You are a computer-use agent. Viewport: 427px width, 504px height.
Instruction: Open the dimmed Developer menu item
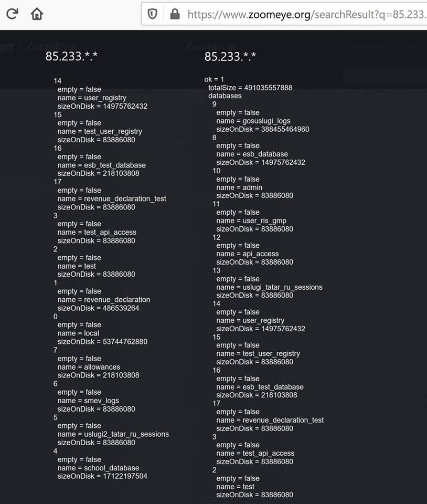(x=367, y=47)
